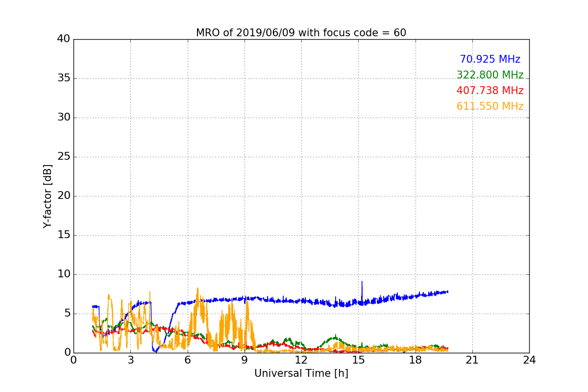Select the red 407.738 MHz legend label
This screenshot has height=392, width=588.
tap(490, 91)
